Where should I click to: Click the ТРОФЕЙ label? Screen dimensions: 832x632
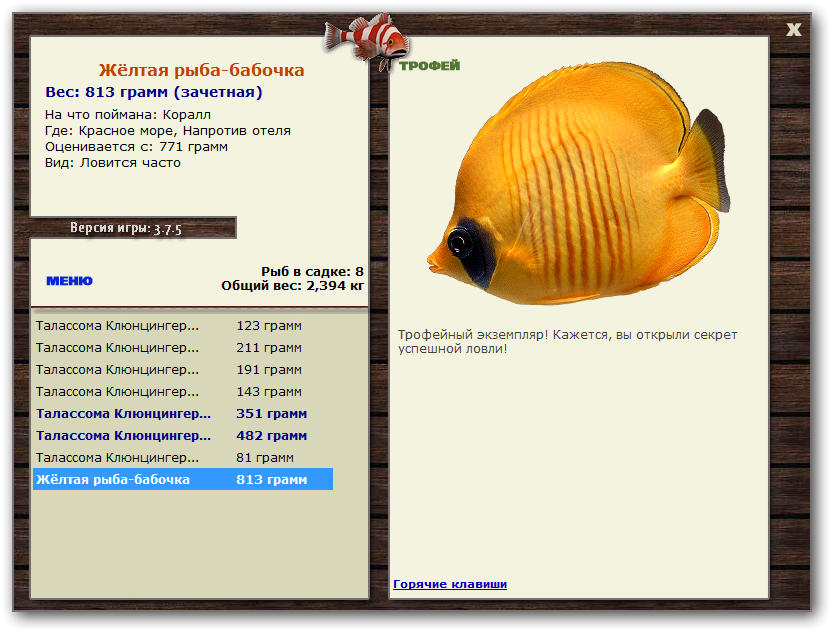click(x=429, y=66)
